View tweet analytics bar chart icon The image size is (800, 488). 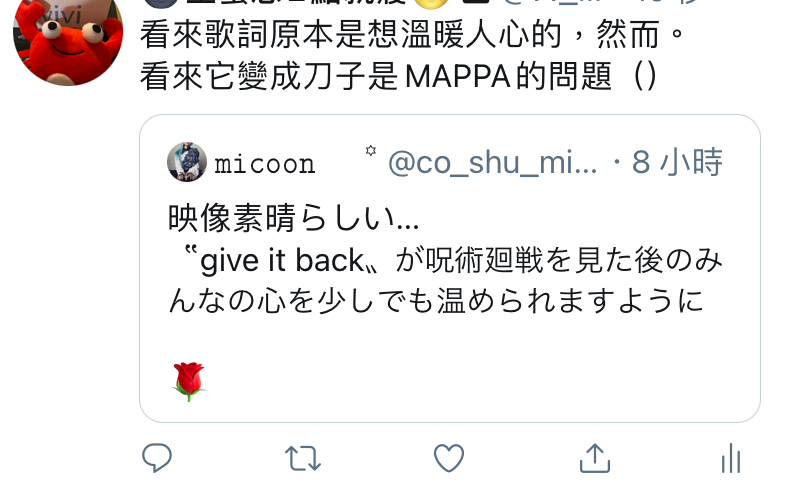tap(731, 458)
